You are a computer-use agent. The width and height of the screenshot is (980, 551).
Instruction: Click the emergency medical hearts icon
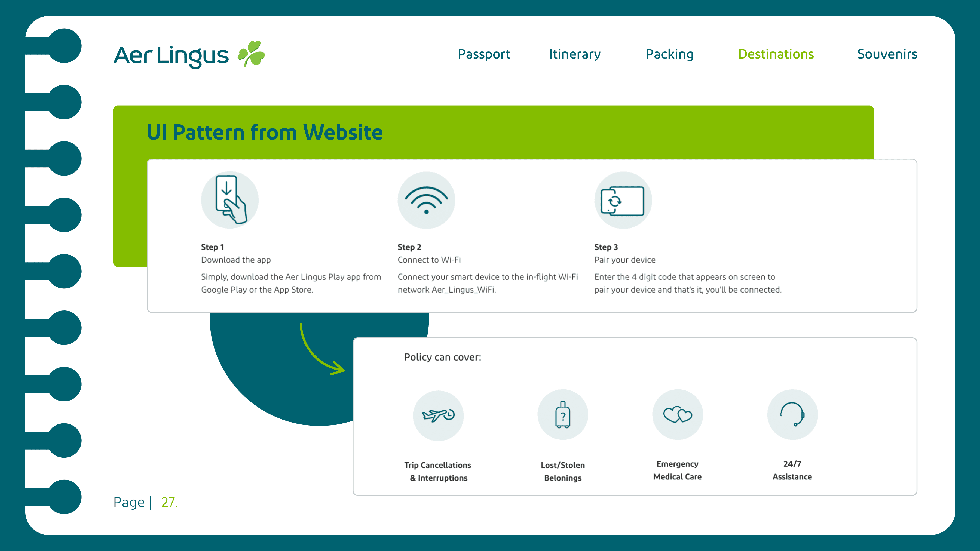click(678, 414)
